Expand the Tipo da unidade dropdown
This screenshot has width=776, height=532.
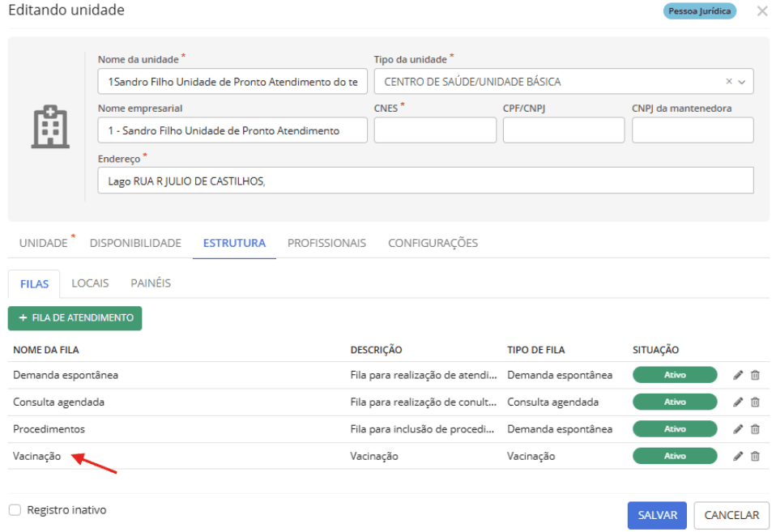pos(742,82)
